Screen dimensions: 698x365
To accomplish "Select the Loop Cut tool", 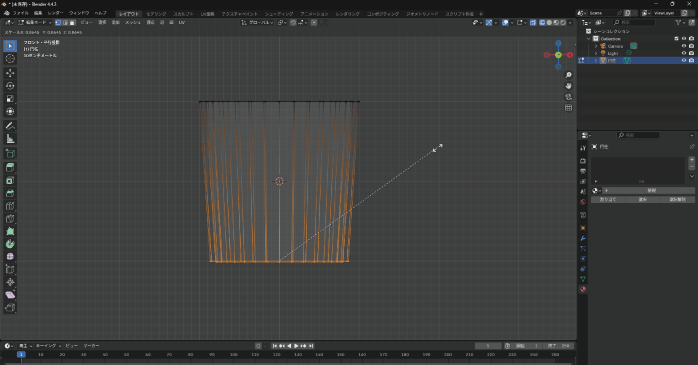I will point(10,206).
